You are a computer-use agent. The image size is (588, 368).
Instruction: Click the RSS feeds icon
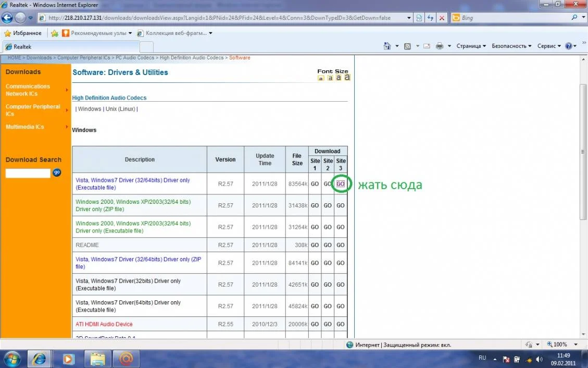point(408,46)
